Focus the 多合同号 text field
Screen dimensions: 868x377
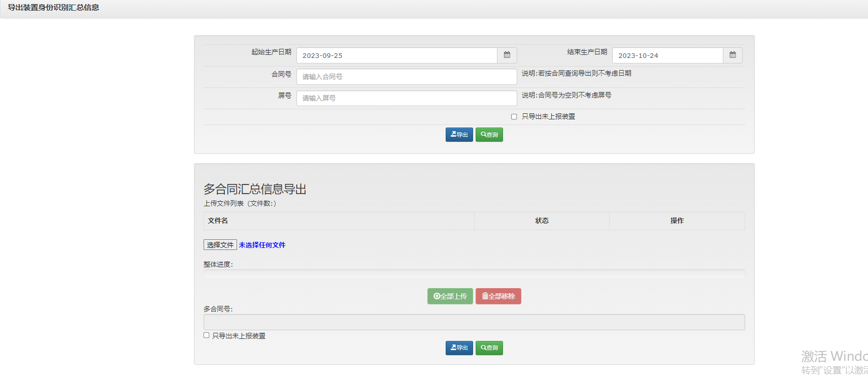(474, 322)
